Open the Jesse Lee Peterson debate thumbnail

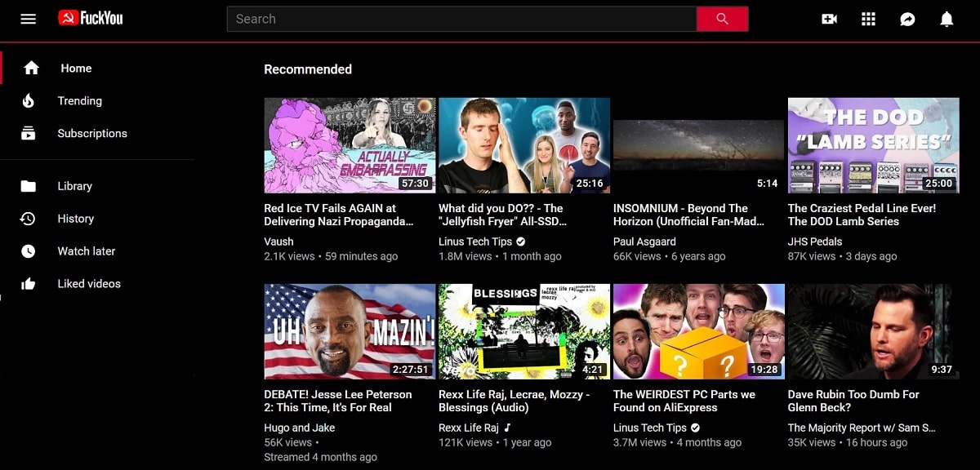click(x=350, y=331)
